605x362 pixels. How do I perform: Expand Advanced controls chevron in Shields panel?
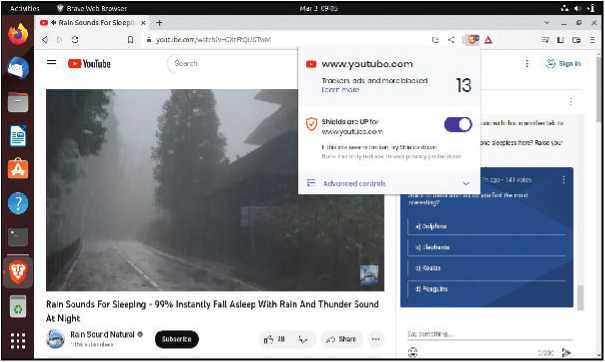[x=466, y=183]
